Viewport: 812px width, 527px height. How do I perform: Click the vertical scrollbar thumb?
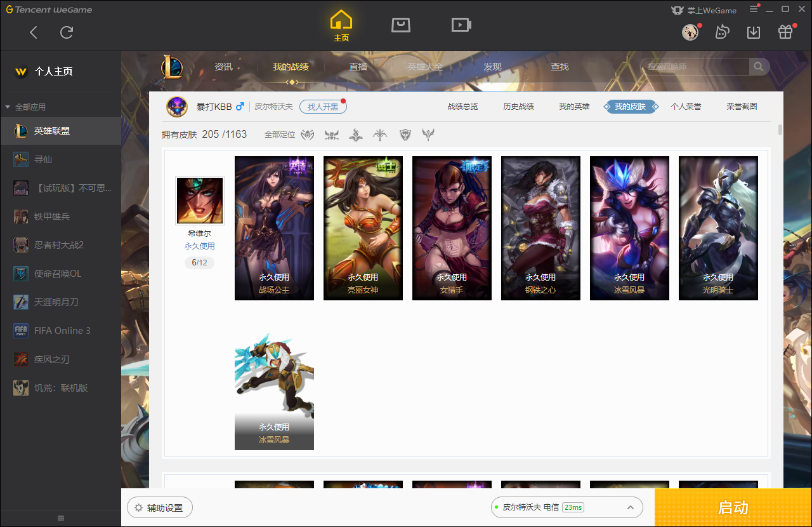780,130
